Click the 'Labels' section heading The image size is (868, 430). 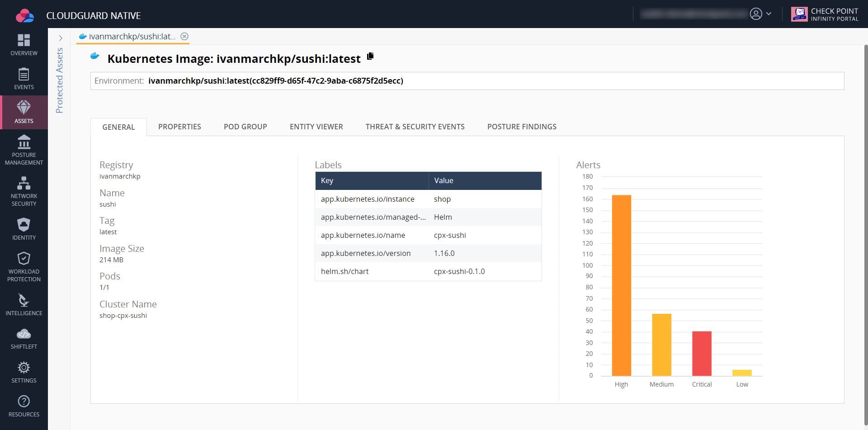(328, 165)
